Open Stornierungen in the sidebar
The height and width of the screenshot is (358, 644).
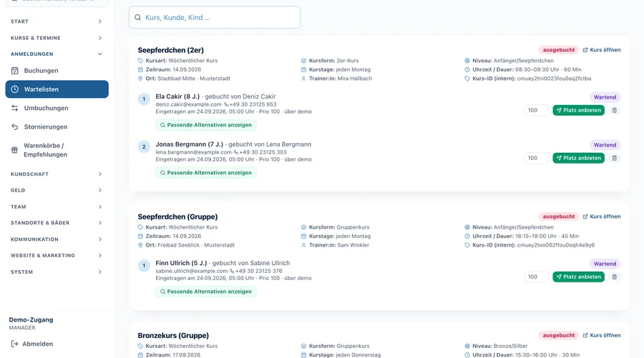[57, 126]
